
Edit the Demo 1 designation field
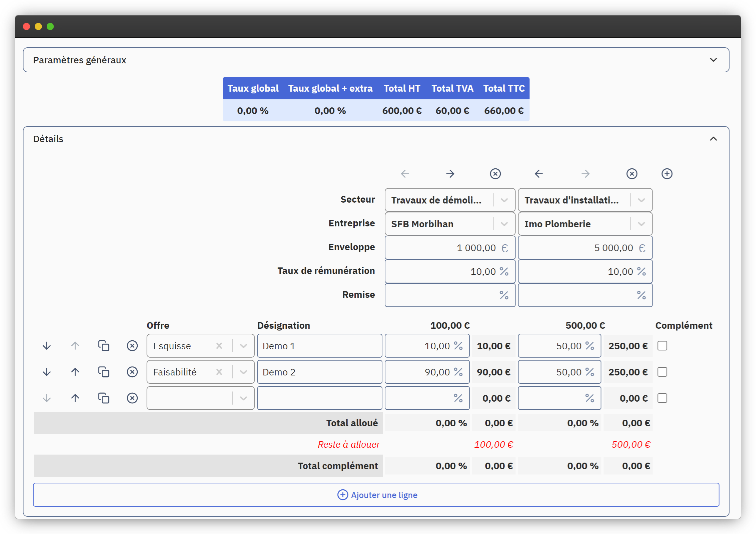tap(319, 346)
